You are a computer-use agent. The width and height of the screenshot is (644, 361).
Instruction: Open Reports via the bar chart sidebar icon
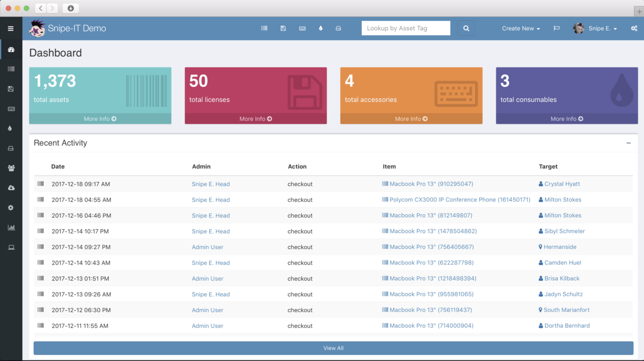click(x=11, y=227)
